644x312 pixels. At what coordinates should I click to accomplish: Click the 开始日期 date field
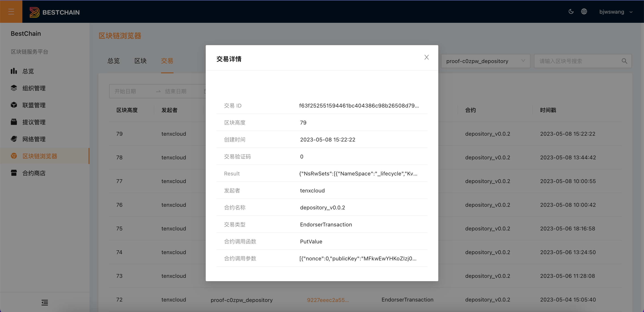[x=125, y=91]
